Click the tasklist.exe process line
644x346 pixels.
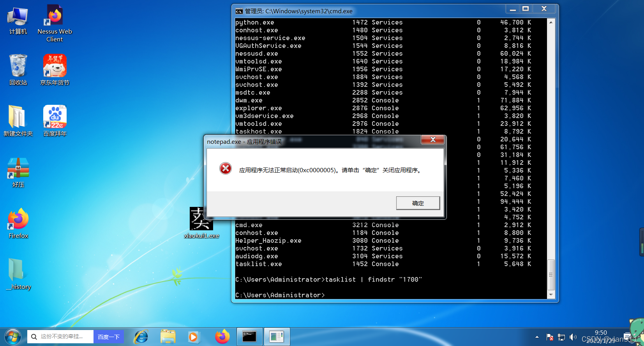383,264
